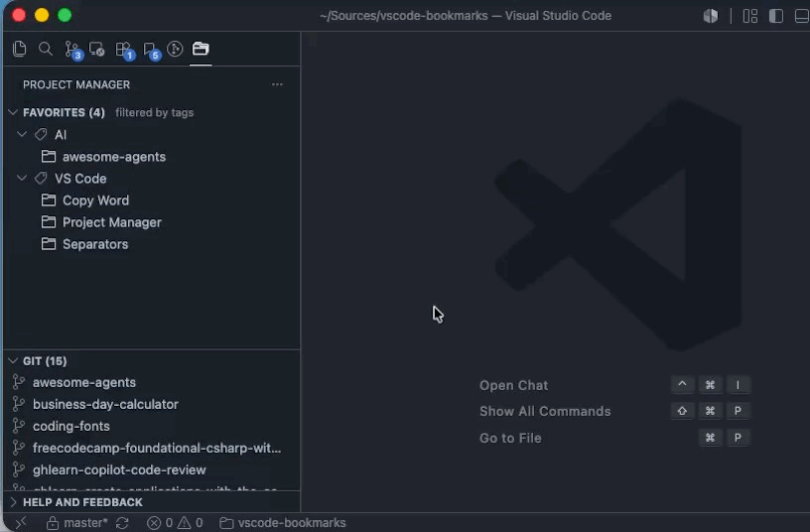Click the 'filtered by tags' label
Screen dimensions: 810x532
pos(155,112)
